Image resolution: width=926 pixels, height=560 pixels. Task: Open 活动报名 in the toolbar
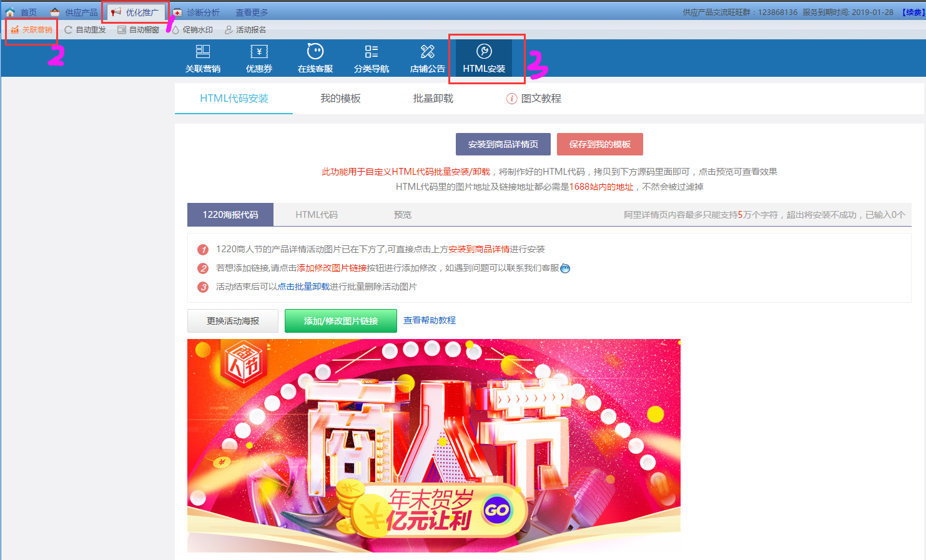245,29
